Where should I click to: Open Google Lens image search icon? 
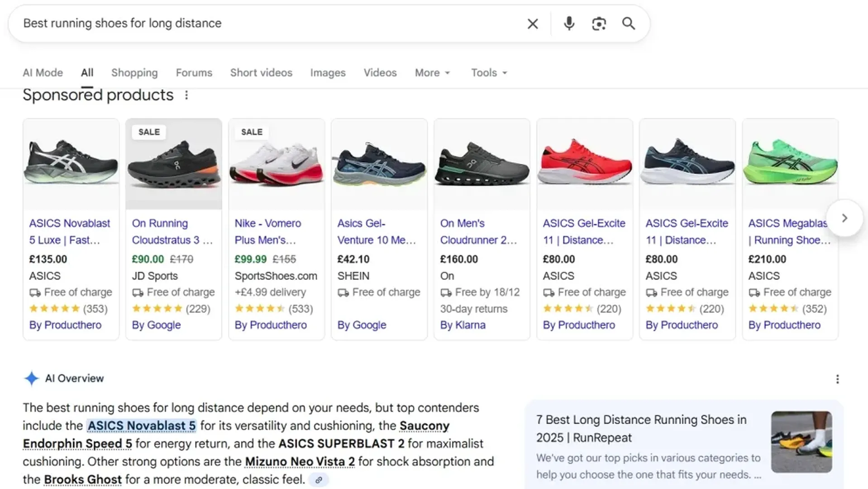click(x=599, y=24)
